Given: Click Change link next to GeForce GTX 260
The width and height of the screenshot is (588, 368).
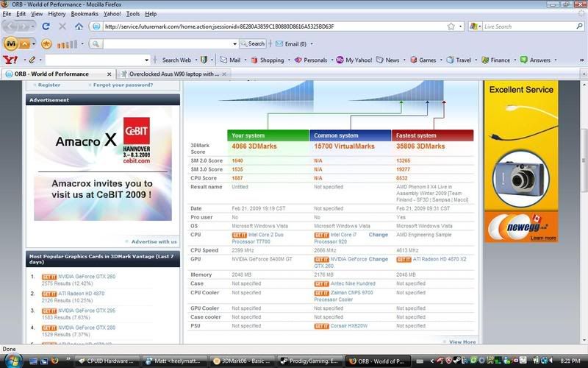Looking at the screenshot, I should [x=378, y=259].
